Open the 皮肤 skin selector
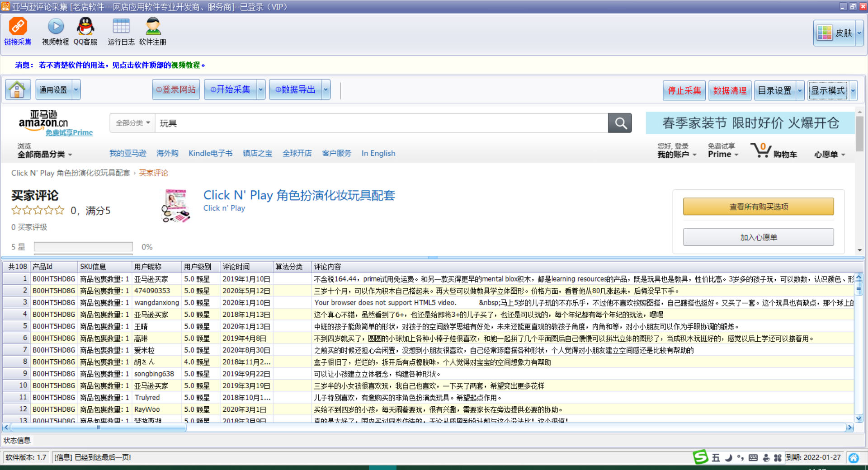868x470 pixels. [x=835, y=33]
